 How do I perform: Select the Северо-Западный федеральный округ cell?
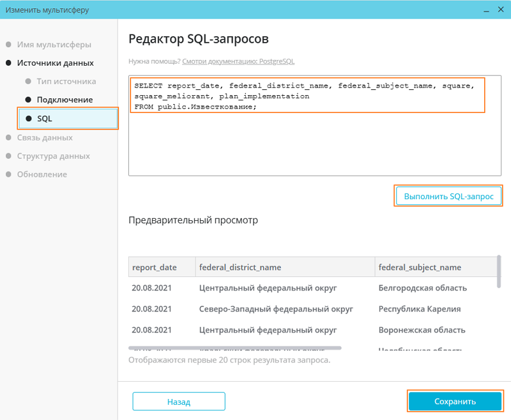pyautogui.click(x=276, y=309)
